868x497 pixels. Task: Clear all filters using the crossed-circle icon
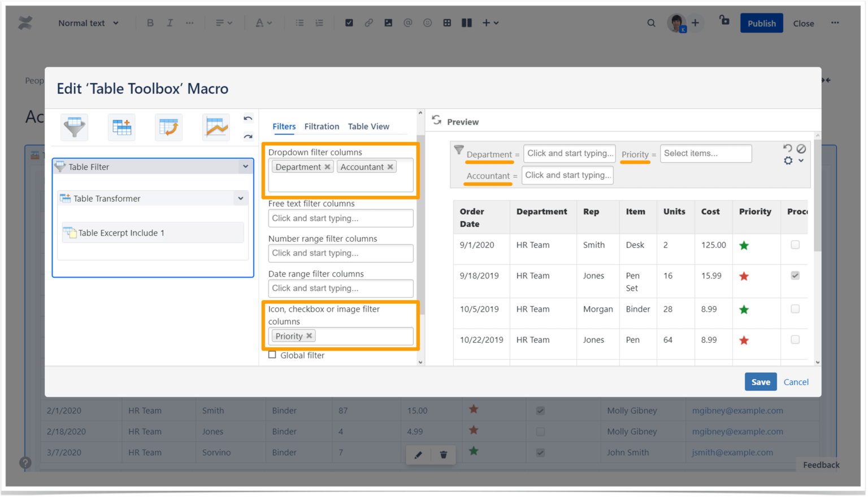click(x=801, y=148)
